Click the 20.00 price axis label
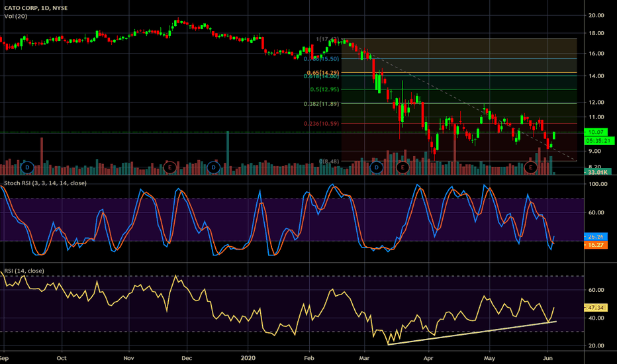The width and height of the screenshot is (617, 364). point(596,15)
